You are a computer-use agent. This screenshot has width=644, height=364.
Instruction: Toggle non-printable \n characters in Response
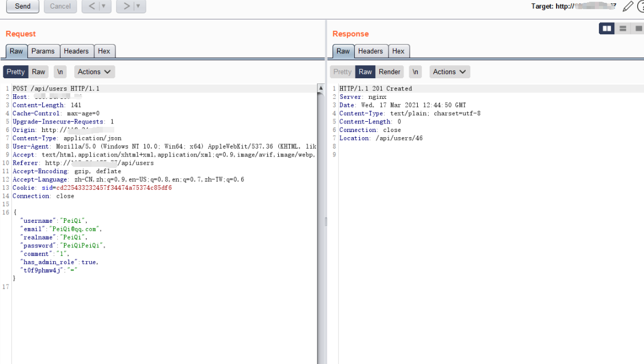(x=415, y=71)
